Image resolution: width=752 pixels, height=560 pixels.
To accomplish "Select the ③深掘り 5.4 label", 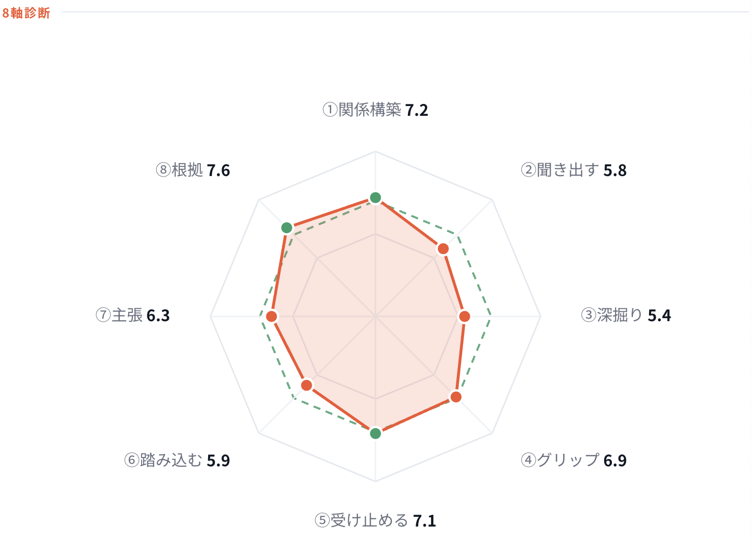I will point(626,315).
